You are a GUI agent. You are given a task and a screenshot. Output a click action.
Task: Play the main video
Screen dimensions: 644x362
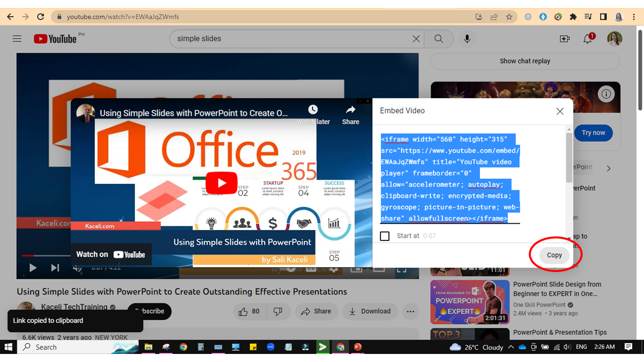click(x=33, y=268)
